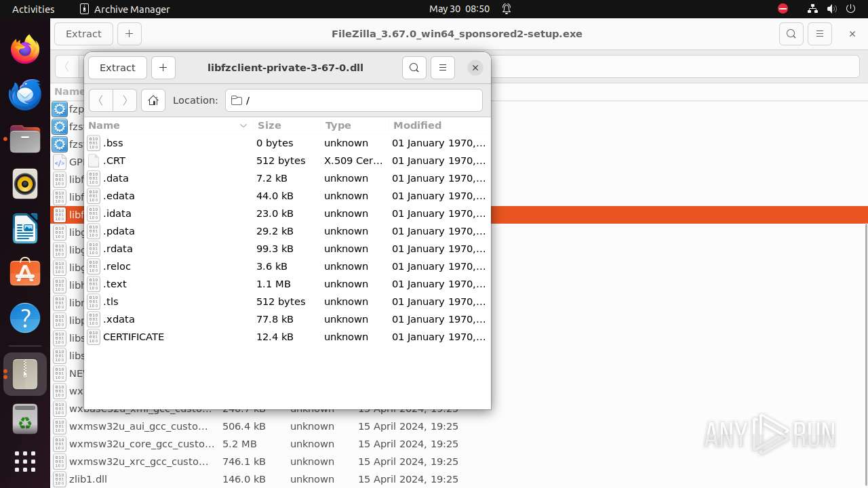Select the .data file row
868x488 pixels.
[x=288, y=178]
